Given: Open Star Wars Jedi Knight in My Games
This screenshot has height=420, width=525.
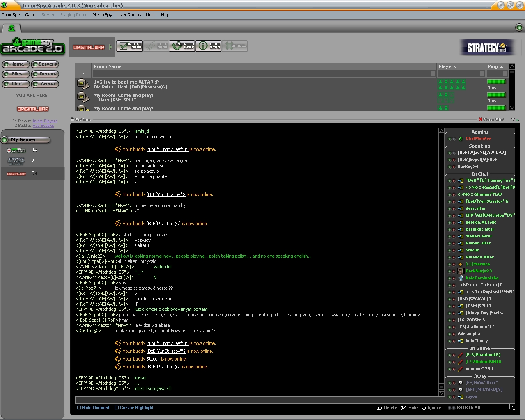Looking at the screenshot, I should (x=17, y=161).
